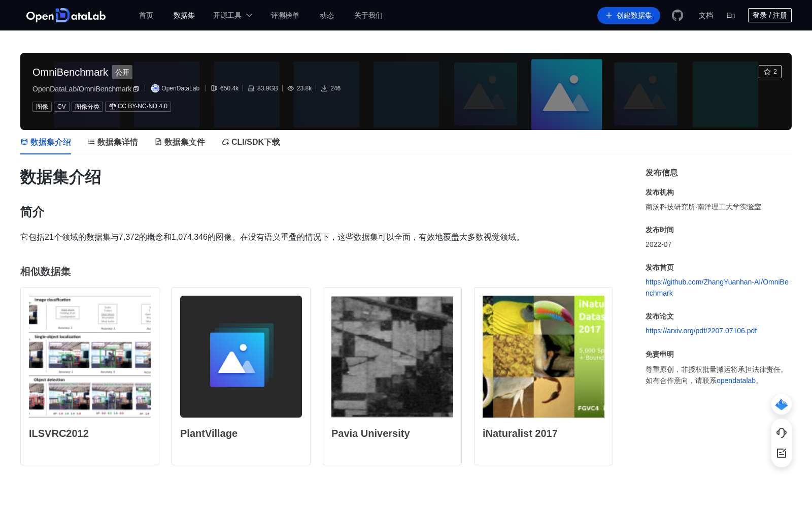Click the downloads icon 246
Screen dimensions: 812x508
[x=324, y=88]
